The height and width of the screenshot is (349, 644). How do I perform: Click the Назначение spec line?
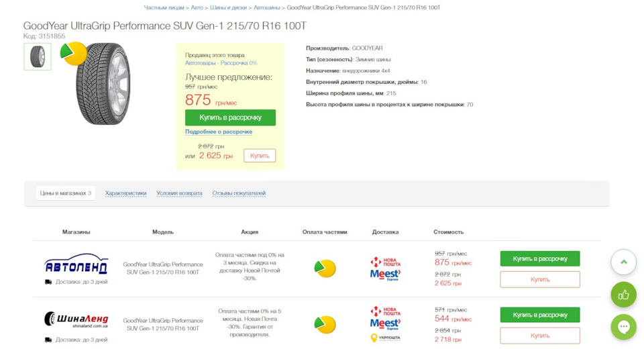tap(348, 70)
